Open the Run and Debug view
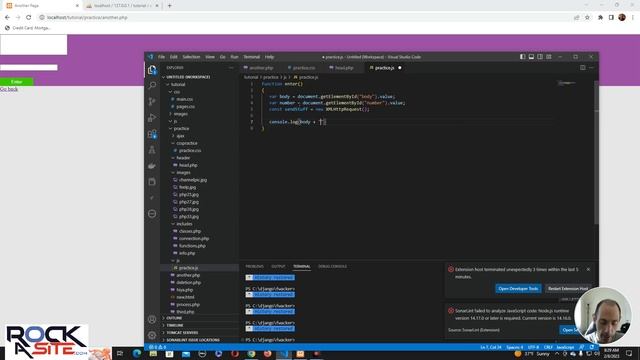 point(152,118)
